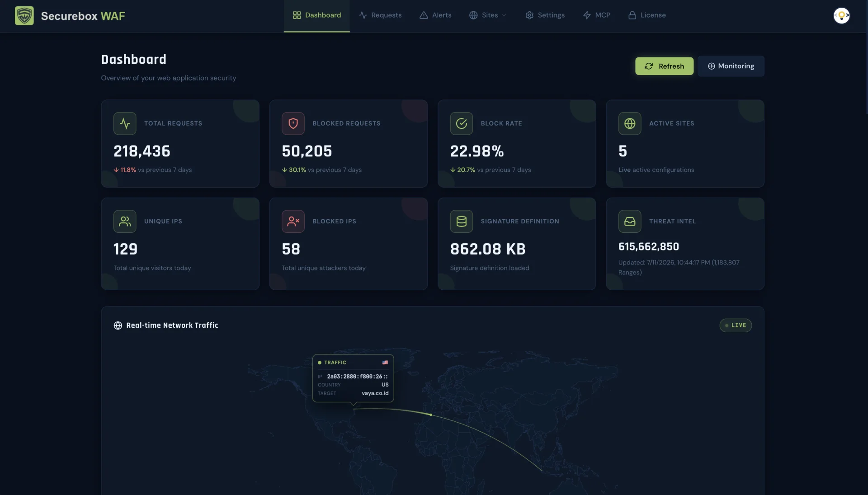Viewport: 868px width, 495px height.
Task: Open the Dashboard tab
Action: 316,15
